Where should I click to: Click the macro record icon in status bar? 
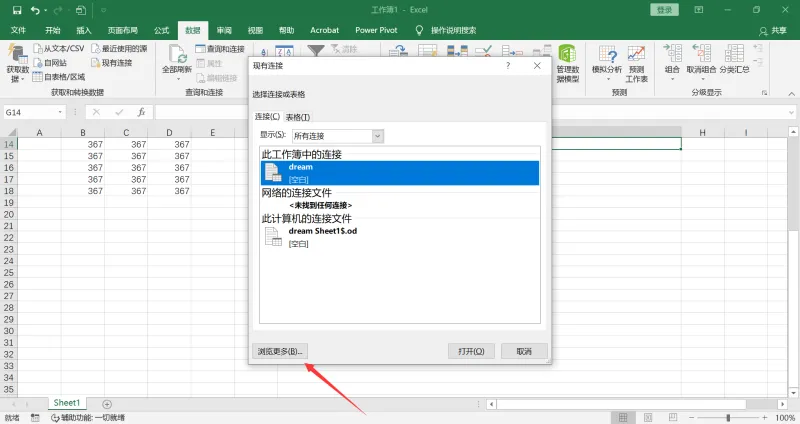point(35,418)
